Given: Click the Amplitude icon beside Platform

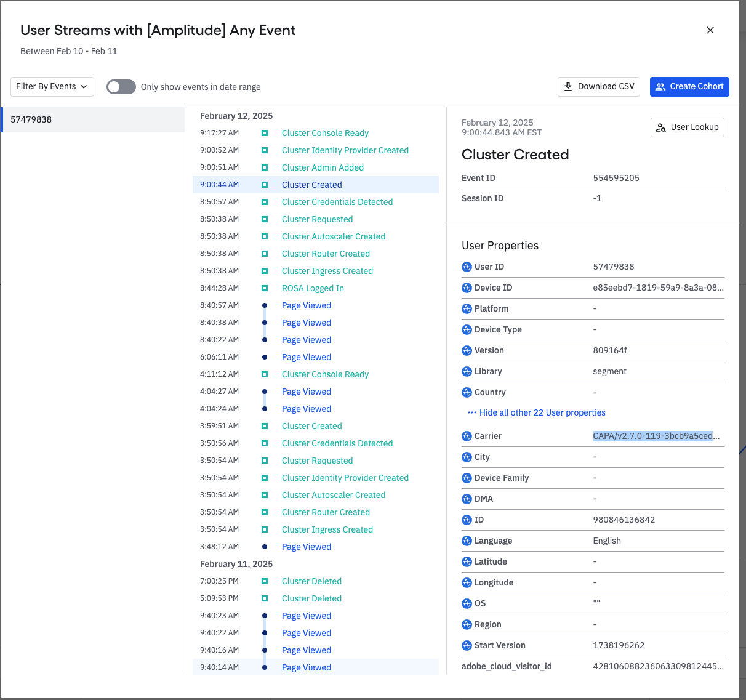Looking at the screenshot, I should pos(467,308).
